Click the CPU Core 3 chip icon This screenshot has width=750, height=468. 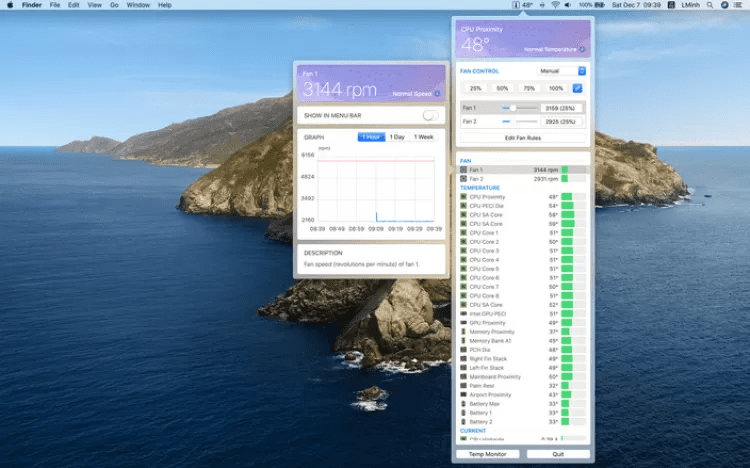click(x=463, y=251)
